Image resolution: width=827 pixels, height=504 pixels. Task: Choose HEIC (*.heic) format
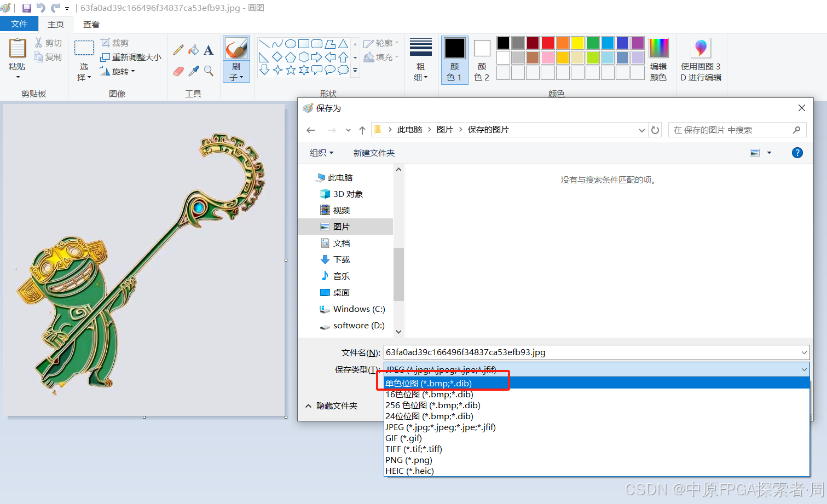click(597, 471)
